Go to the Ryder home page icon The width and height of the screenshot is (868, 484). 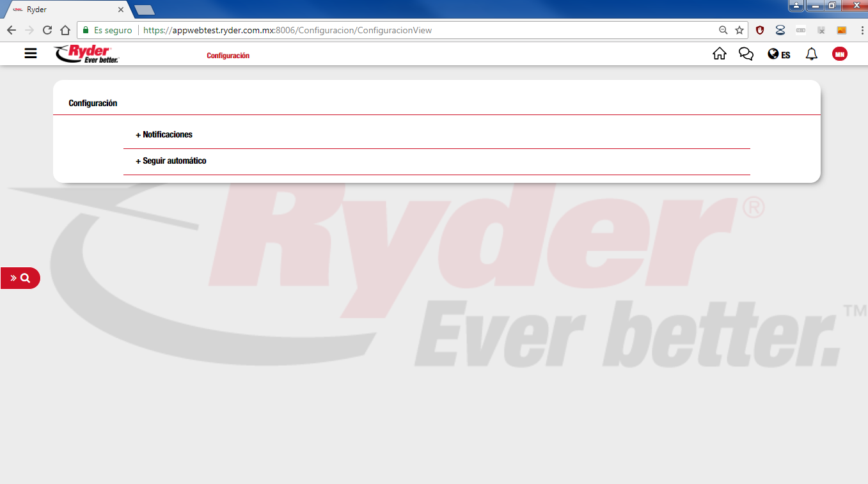click(x=719, y=54)
